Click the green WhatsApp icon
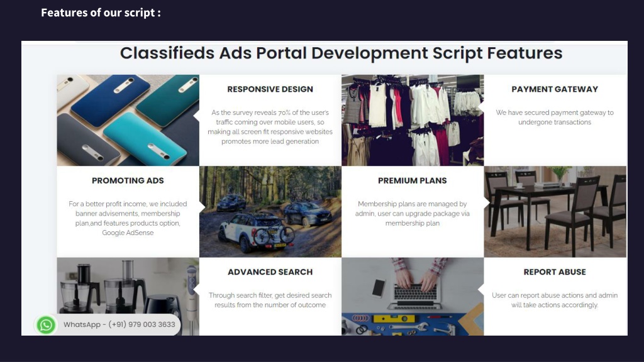Screen dimensions: 644x362 tap(46, 325)
